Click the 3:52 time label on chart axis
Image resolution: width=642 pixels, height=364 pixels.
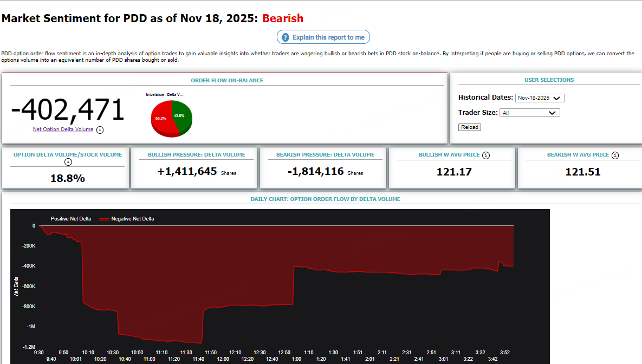(505, 353)
